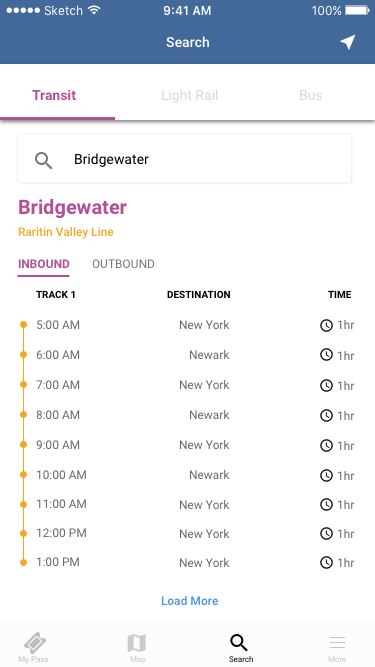Tap the location arrow icon in header
Image resolution: width=375 pixels, height=667 pixels.
tap(348, 42)
